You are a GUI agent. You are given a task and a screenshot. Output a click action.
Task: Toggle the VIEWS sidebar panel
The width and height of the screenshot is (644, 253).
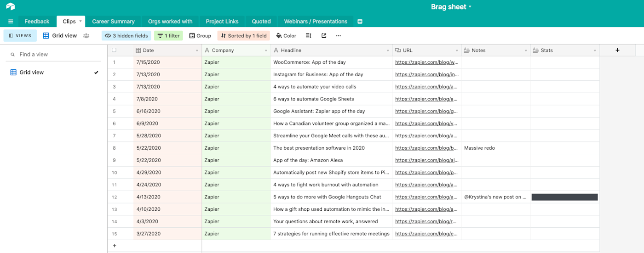pyautogui.click(x=20, y=36)
